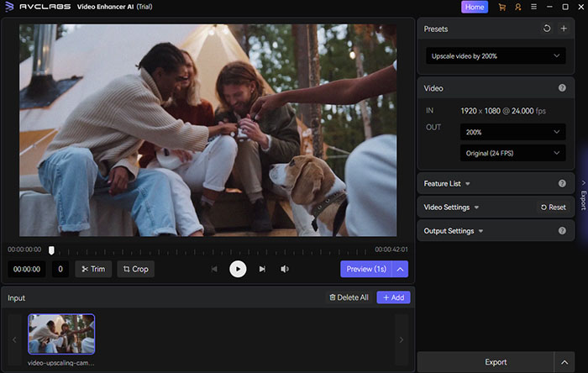
Task: Skip to the previous frame
Action: [214, 269]
